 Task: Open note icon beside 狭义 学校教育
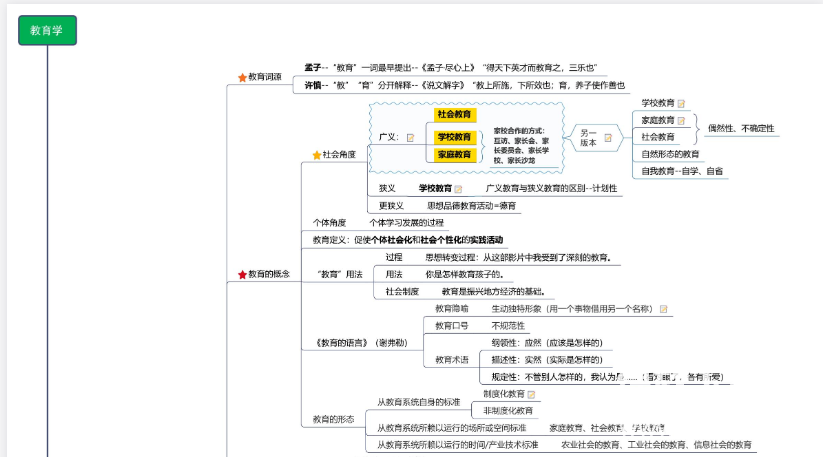pos(459,188)
